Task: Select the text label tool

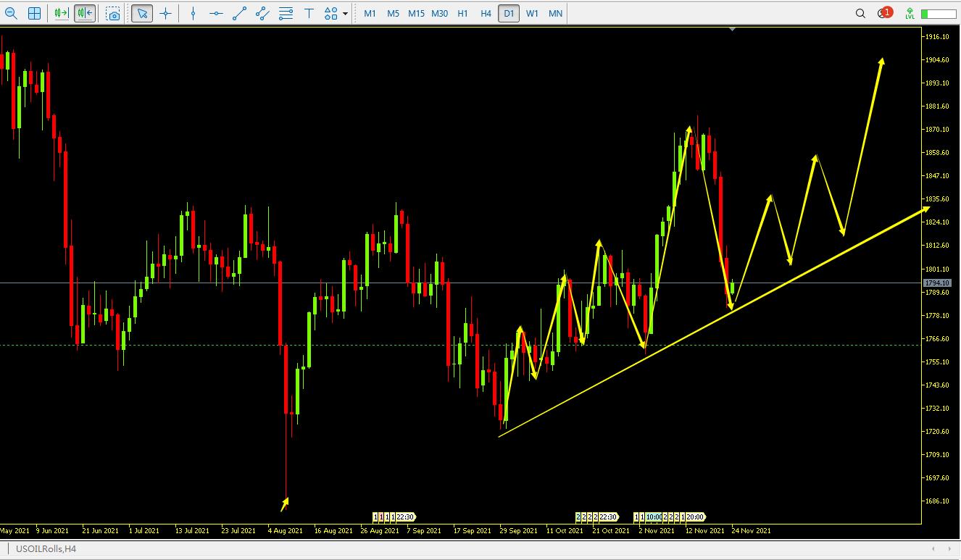Action: coord(309,13)
